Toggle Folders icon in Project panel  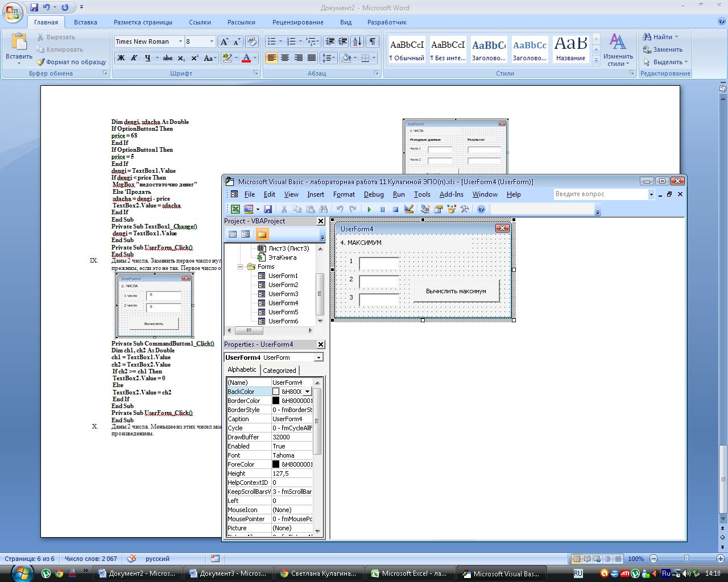[262, 234]
